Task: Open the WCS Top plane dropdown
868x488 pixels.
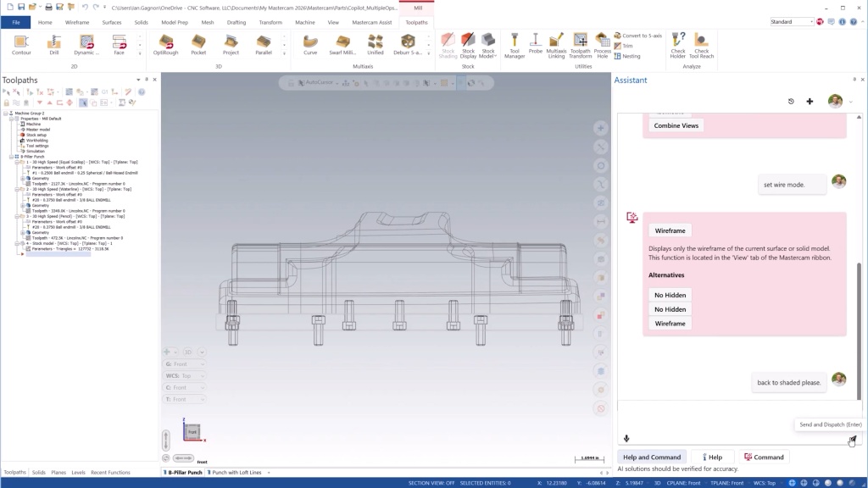Action: tap(203, 375)
